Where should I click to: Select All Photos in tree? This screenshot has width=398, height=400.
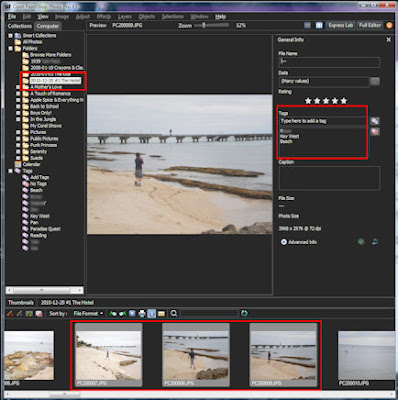click(x=32, y=42)
